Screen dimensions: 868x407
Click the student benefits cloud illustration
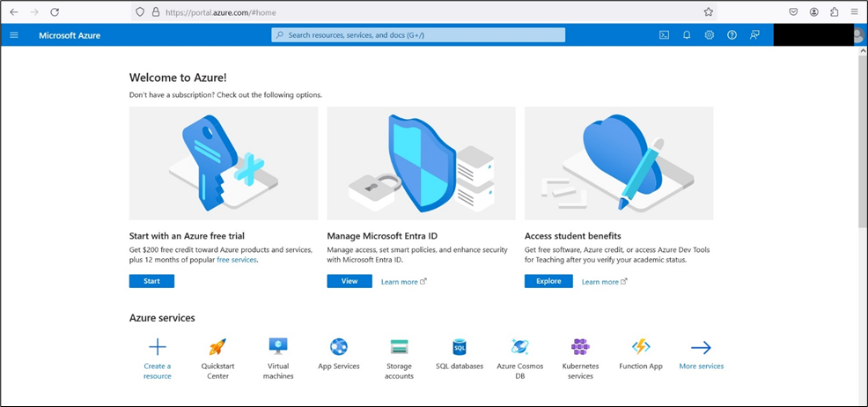tap(619, 163)
